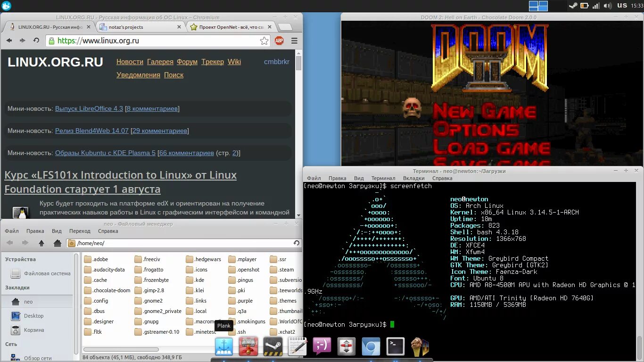The image size is (644, 362).
Task: Click the Chromium page vertical scrollbar
Action: (x=299, y=64)
